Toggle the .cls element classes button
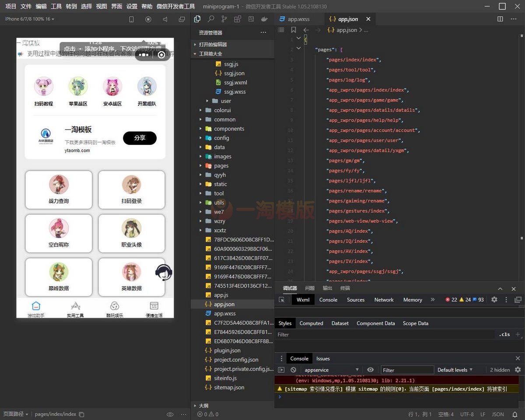The height and width of the screenshot is (420, 525). click(x=504, y=334)
